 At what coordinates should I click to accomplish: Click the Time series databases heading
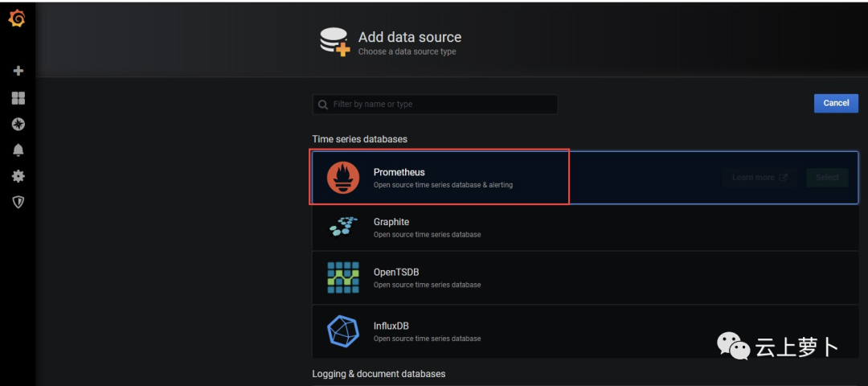pos(360,139)
